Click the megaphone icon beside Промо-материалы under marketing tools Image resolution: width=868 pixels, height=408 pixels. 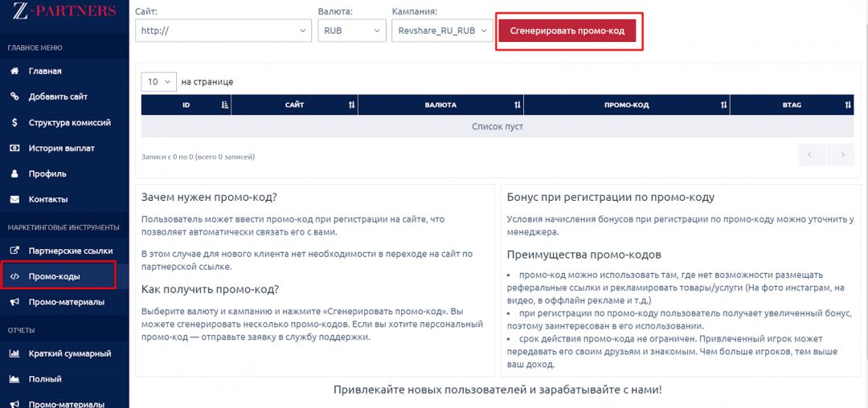pos(15,302)
